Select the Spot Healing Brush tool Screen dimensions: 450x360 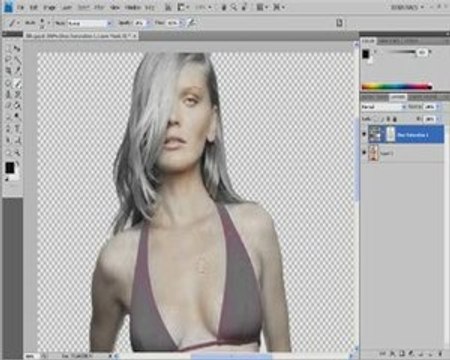click(x=9, y=83)
